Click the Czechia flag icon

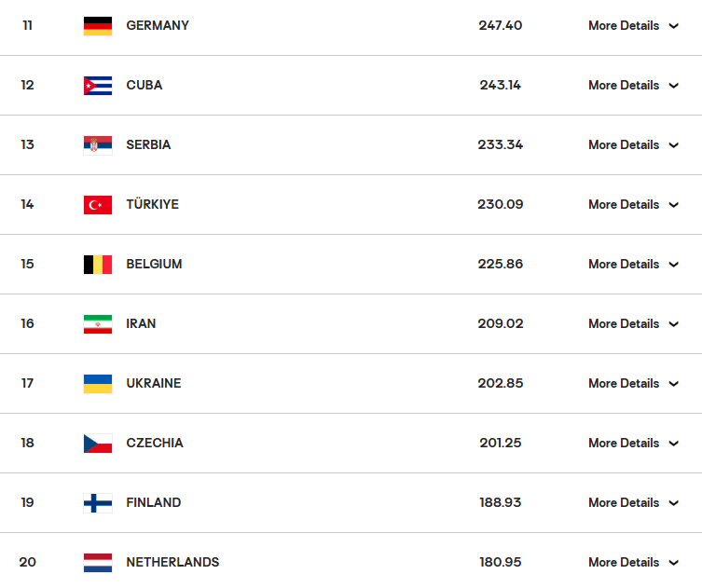click(97, 444)
